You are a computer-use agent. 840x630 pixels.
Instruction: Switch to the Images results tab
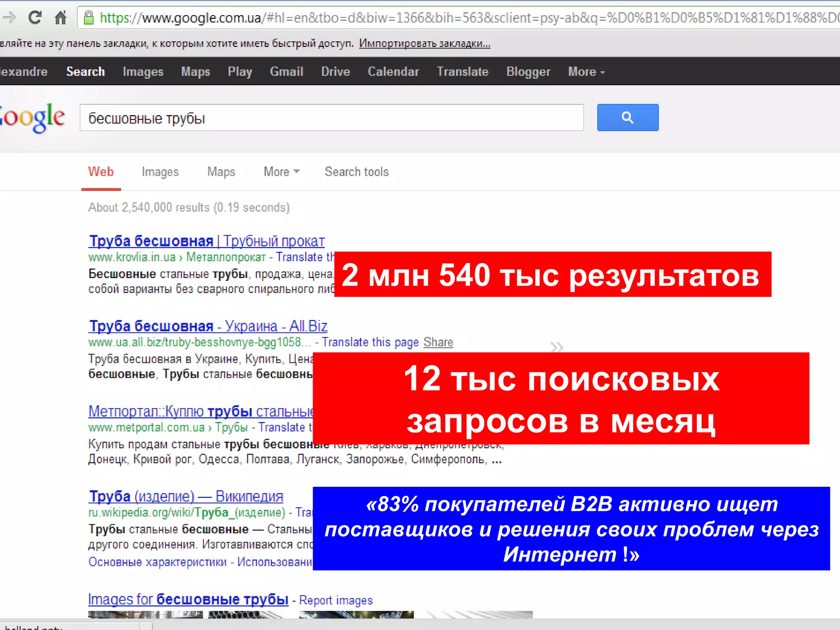160,172
